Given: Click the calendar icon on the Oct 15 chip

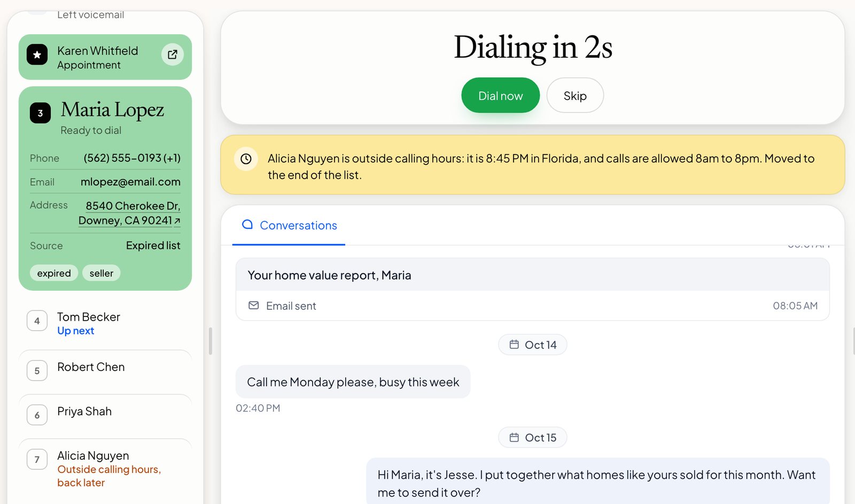Looking at the screenshot, I should click(514, 438).
